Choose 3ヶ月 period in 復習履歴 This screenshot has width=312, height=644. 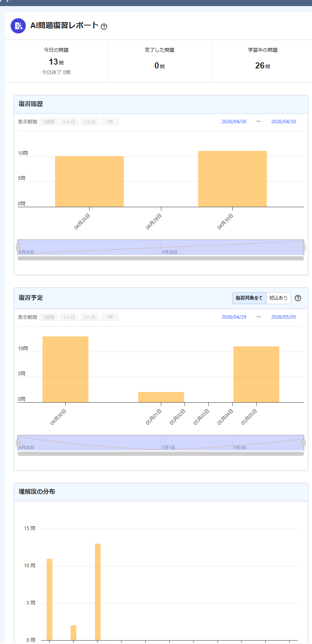[90, 122]
